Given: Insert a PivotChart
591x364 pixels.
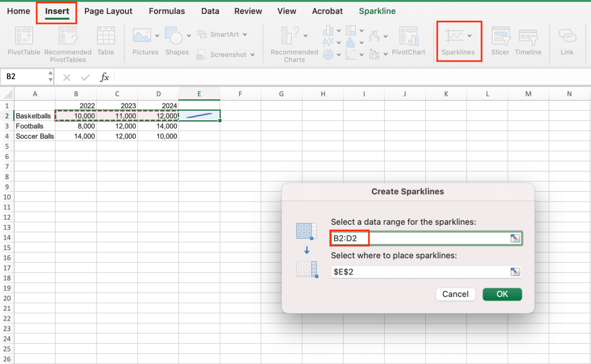Looking at the screenshot, I should pyautogui.click(x=408, y=41).
